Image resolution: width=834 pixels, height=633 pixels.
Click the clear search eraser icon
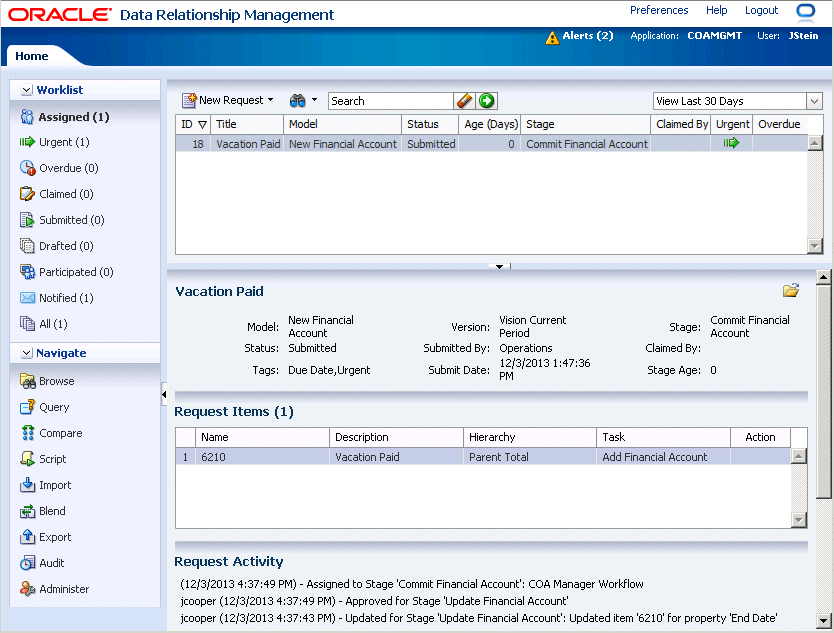pos(464,101)
